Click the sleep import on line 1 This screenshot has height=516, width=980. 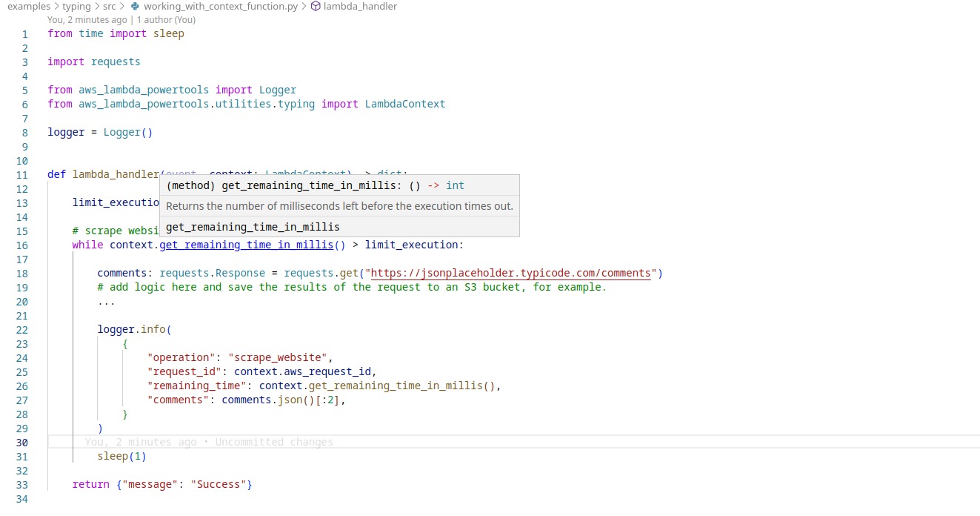168,33
